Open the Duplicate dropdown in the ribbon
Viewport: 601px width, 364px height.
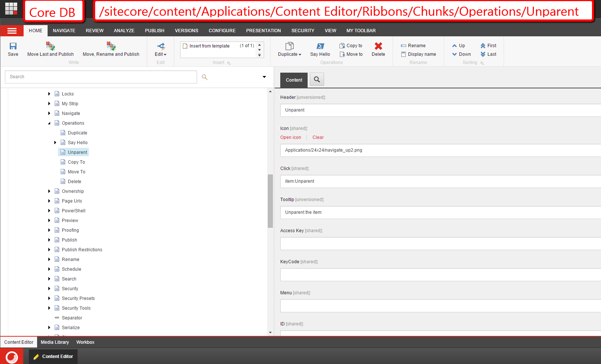(x=289, y=54)
